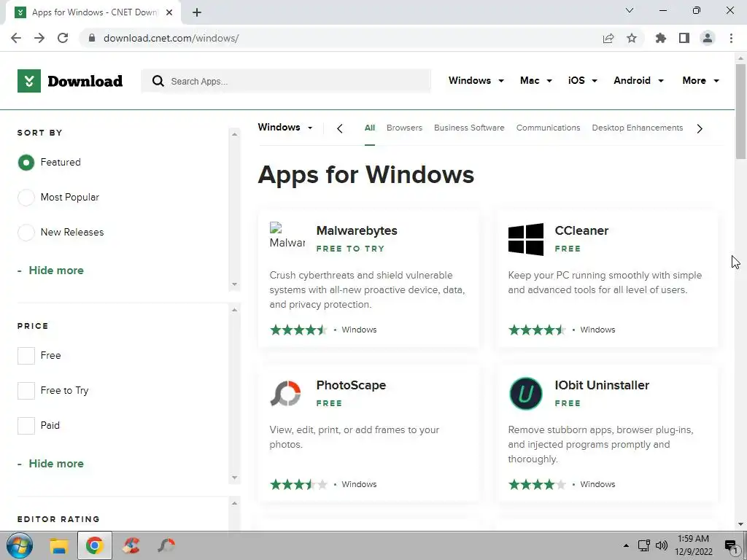Click the page vertical scrollbar thumb
Screen dimensions: 747x560
click(x=740, y=112)
